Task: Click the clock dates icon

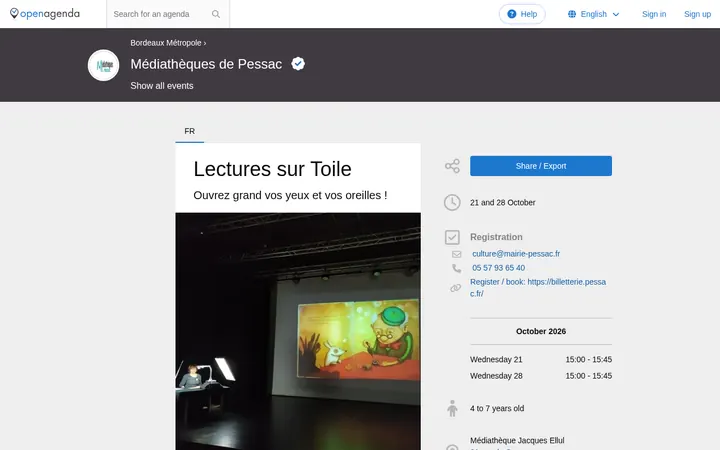Action: tap(452, 202)
